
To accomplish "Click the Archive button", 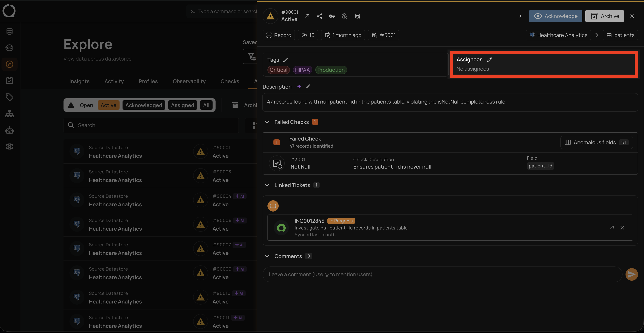I will point(605,16).
